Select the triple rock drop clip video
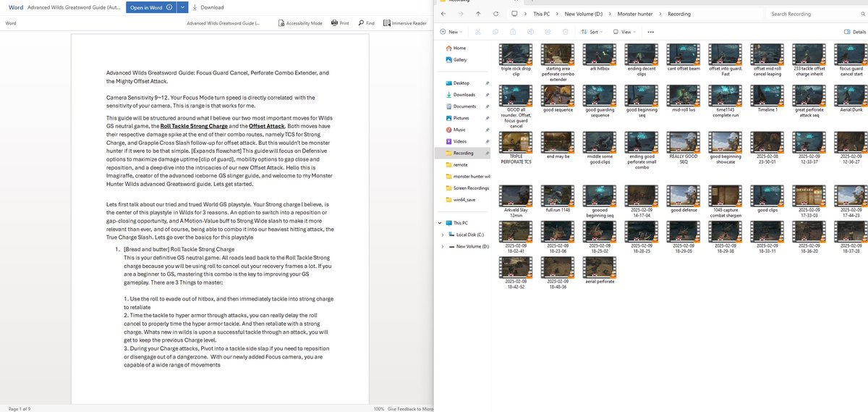Image resolution: width=868 pixels, height=412 pixels. [516, 60]
